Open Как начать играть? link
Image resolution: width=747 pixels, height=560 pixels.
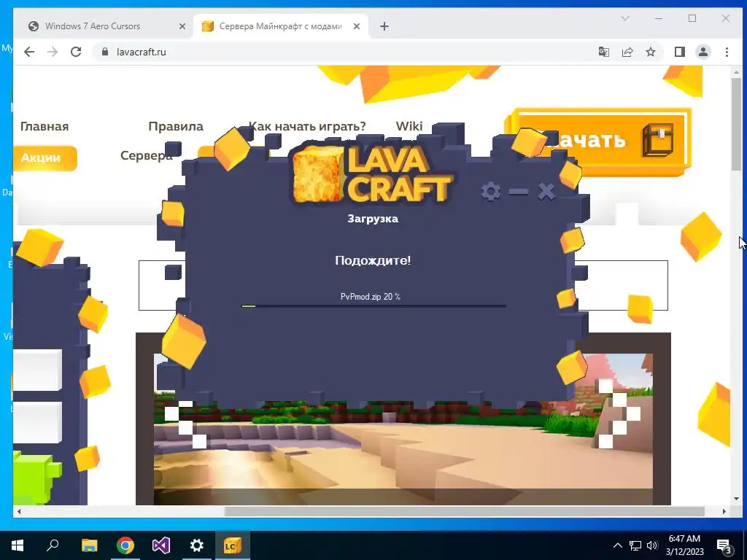[x=307, y=126]
